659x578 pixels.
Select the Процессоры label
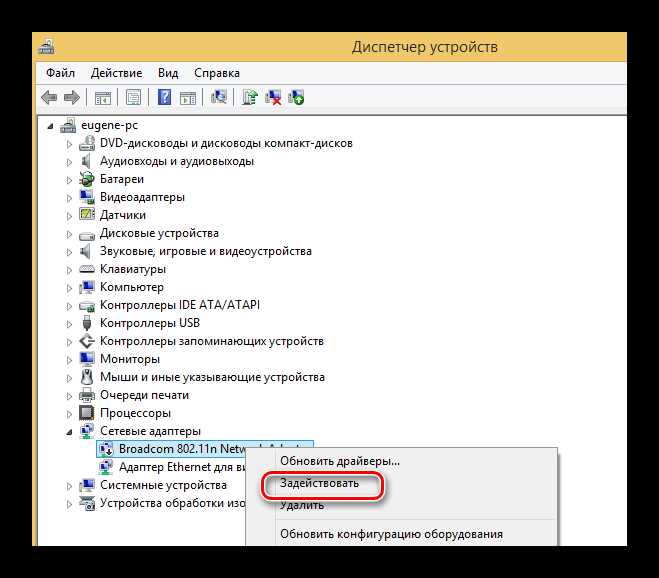coord(135,414)
